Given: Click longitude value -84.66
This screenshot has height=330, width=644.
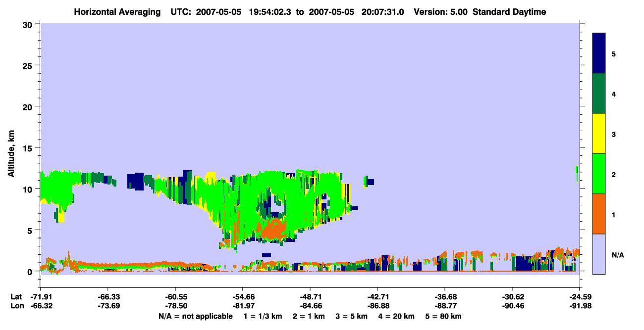Looking at the screenshot, I should coord(310,306).
